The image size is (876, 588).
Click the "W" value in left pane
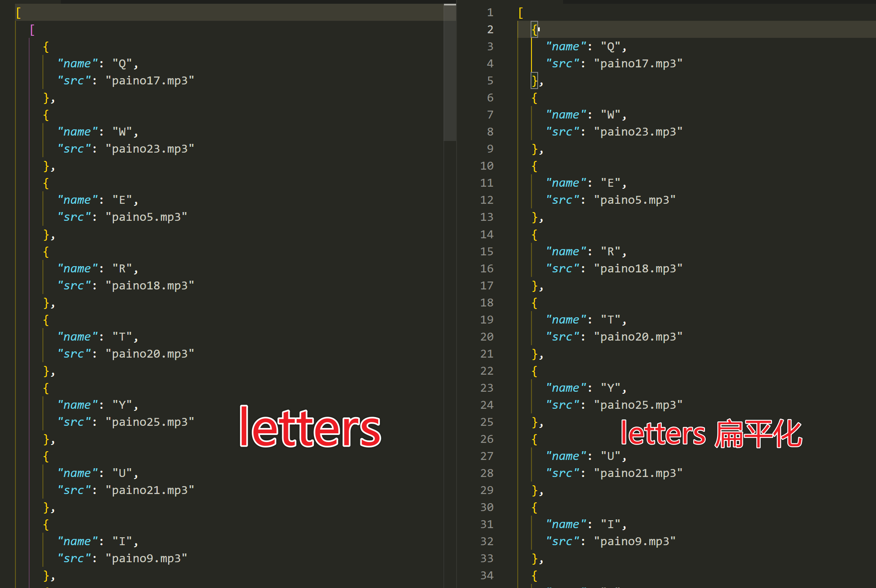(x=122, y=132)
